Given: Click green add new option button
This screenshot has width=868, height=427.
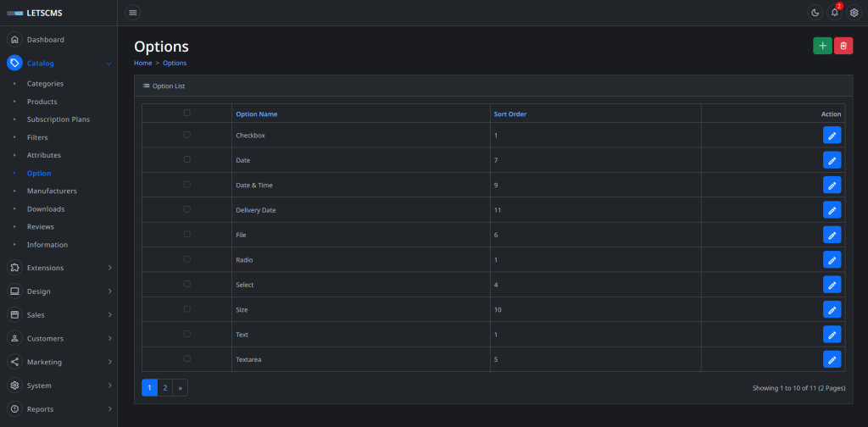Looking at the screenshot, I should (822, 46).
